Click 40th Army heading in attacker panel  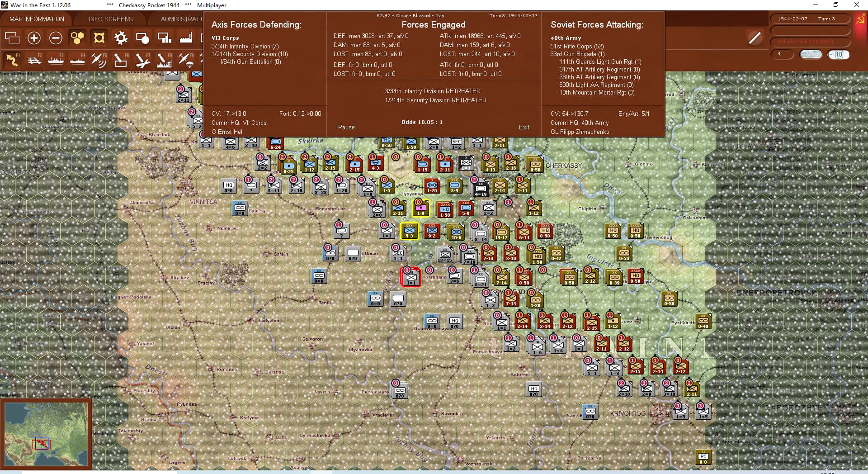[x=566, y=38]
